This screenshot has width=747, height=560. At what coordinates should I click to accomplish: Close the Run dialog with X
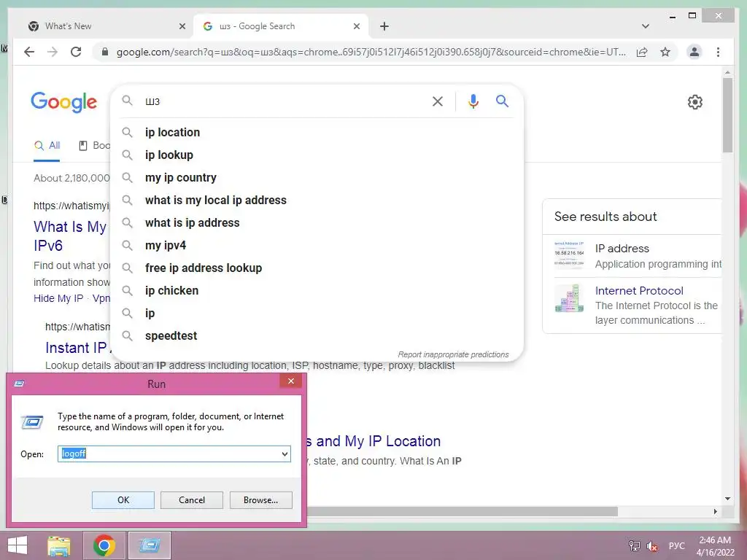point(290,381)
